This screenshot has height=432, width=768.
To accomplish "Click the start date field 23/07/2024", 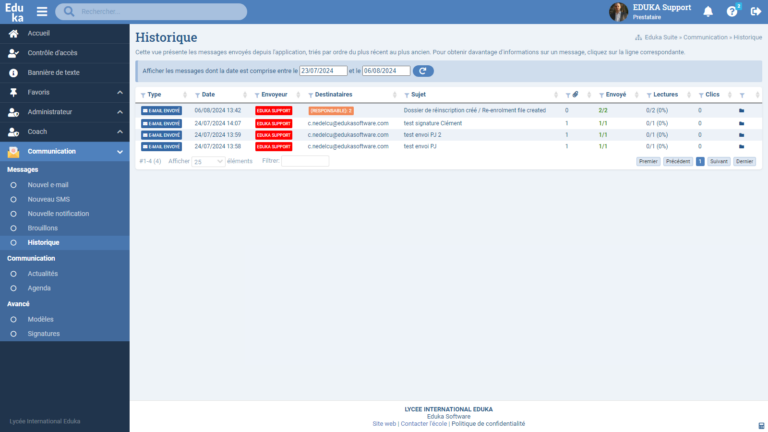I will tap(323, 71).
